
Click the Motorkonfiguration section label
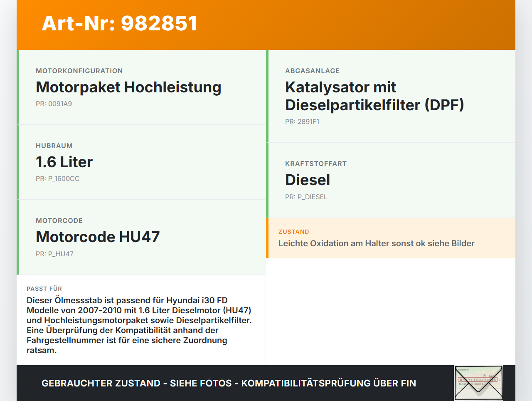point(79,71)
